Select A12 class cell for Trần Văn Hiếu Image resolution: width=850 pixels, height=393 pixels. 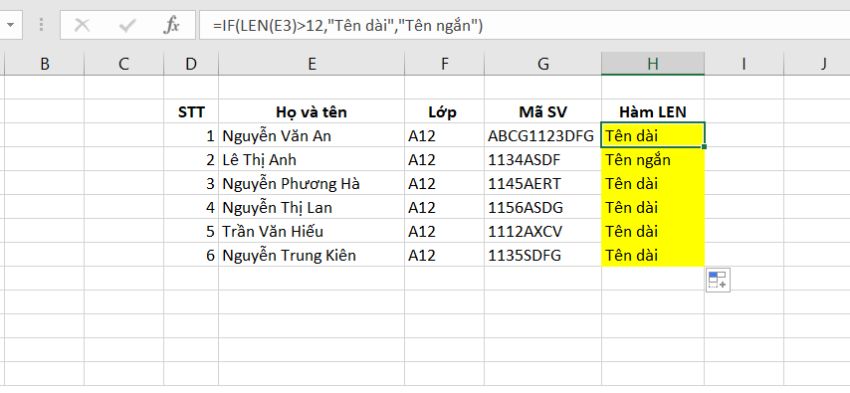(x=445, y=231)
